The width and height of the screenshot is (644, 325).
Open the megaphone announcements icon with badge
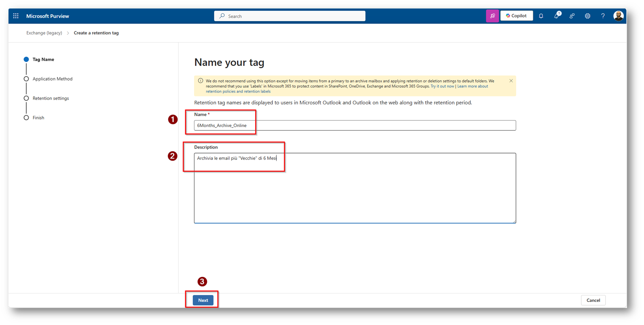pyautogui.click(x=557, y=16)
